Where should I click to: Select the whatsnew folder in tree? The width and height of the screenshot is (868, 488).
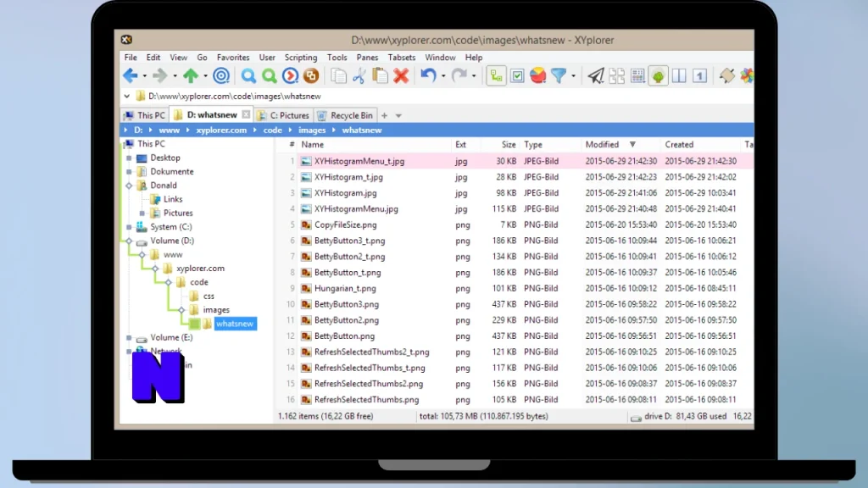235,324
